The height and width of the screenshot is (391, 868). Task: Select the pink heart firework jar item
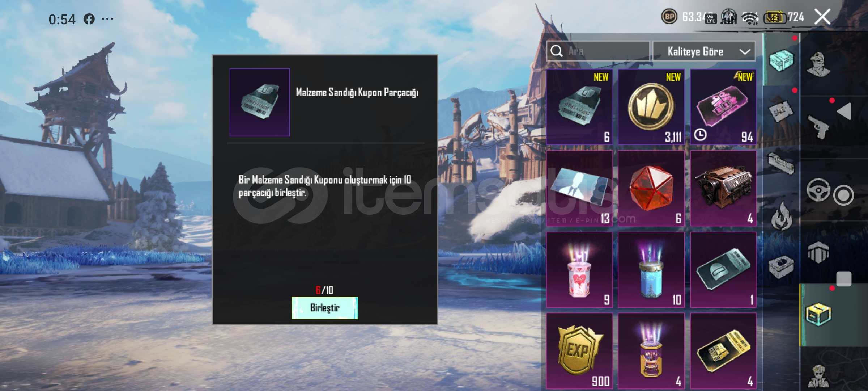[579, 270]
